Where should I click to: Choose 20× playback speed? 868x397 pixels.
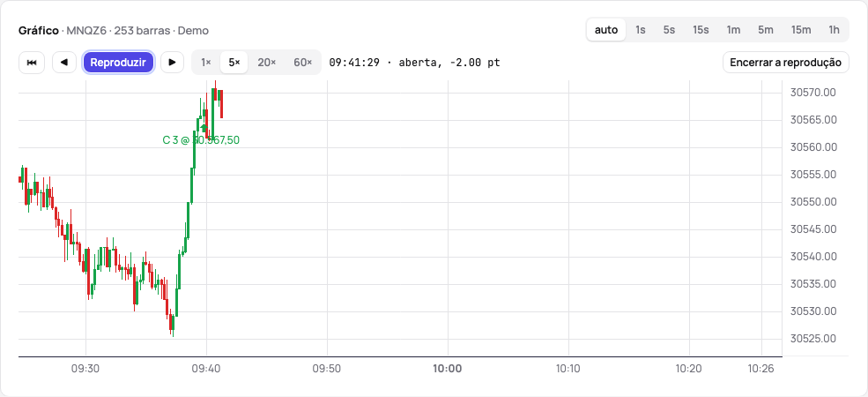267,63
